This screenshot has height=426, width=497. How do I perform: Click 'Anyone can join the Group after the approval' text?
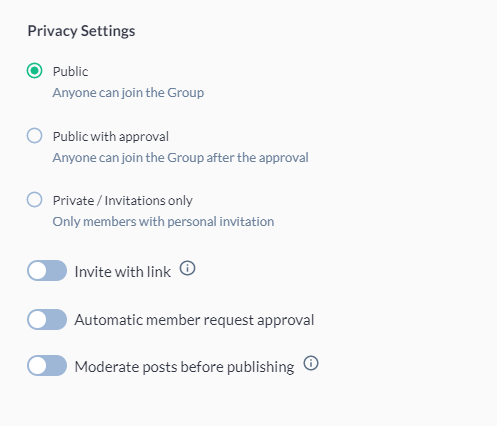(x=180, y=157)
